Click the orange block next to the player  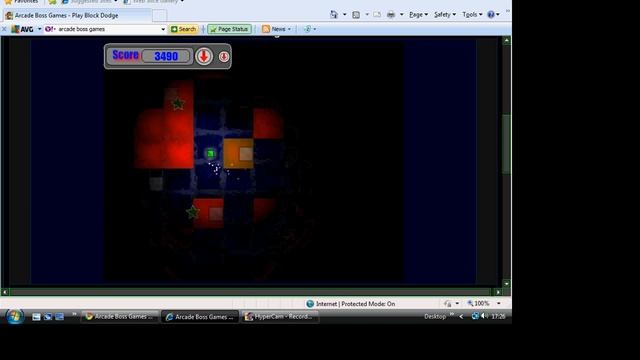238,153
